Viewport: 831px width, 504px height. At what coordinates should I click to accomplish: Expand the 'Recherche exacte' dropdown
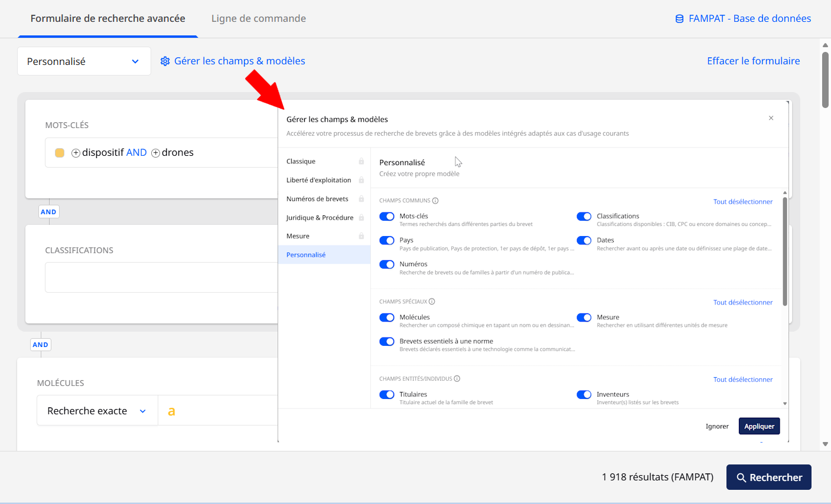(97, 411)
